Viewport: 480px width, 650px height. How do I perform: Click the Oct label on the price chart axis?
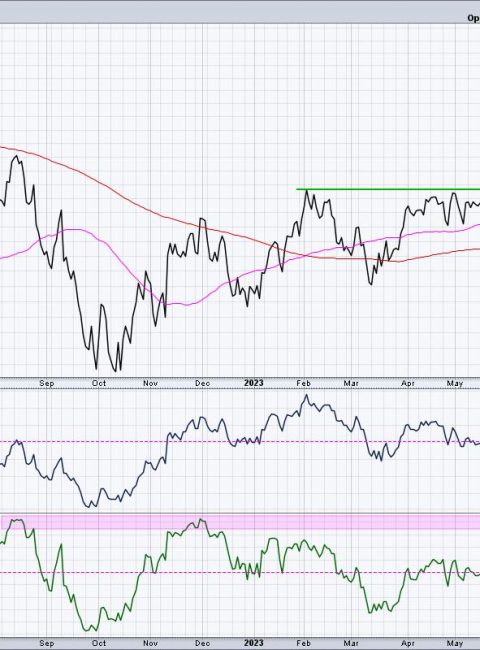(x=99, y=383)
